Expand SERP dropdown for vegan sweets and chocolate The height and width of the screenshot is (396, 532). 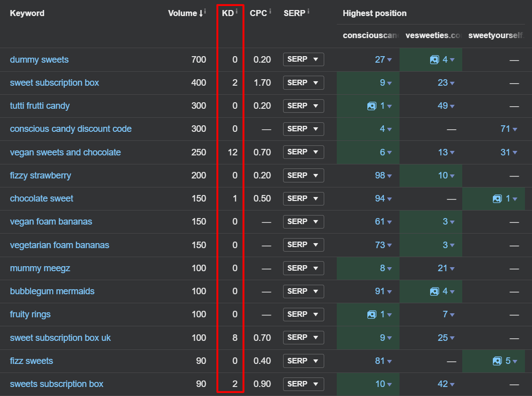coord(303,152)
